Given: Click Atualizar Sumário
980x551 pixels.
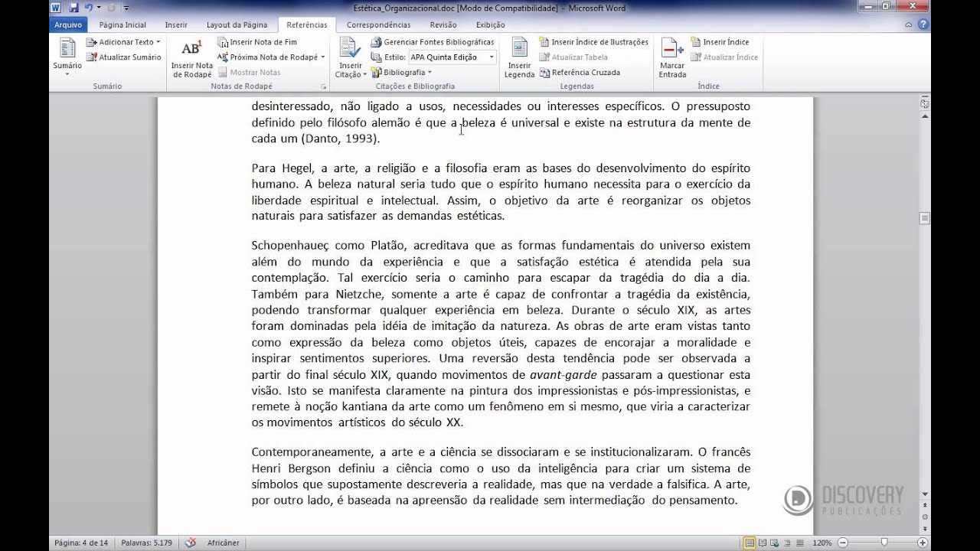Looking at the screenshot, I should click(x=123, y=57).
